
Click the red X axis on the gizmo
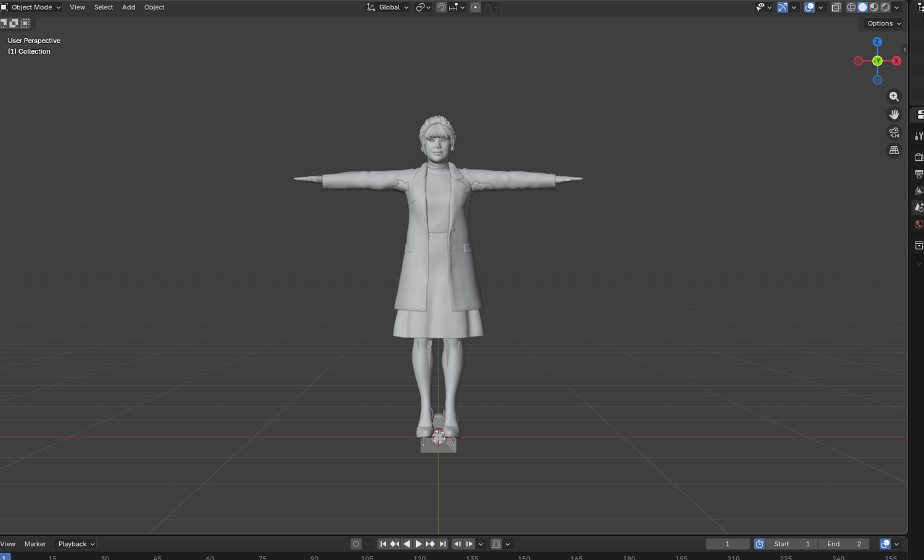coord(896,61)
